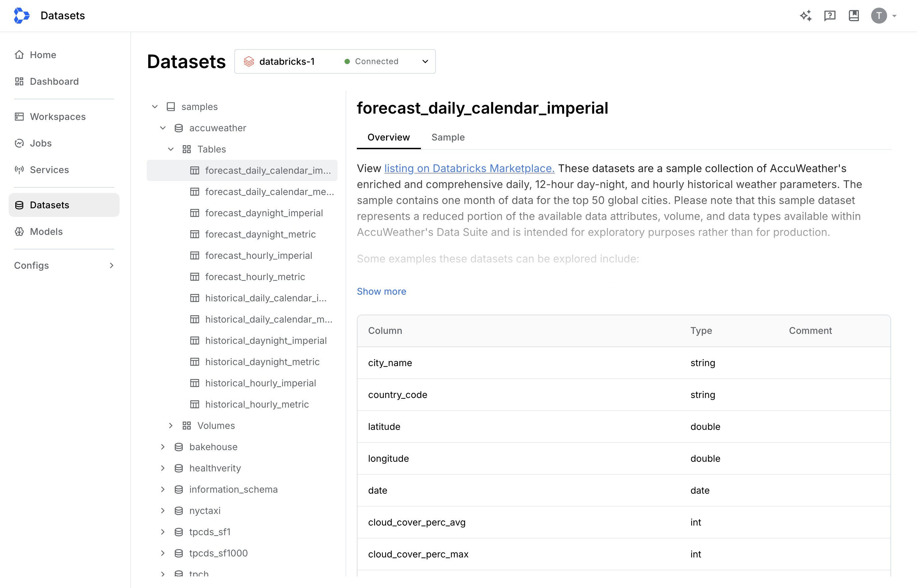Click Show more link
The width and height of the screenshot is (917, 588).
381,291
